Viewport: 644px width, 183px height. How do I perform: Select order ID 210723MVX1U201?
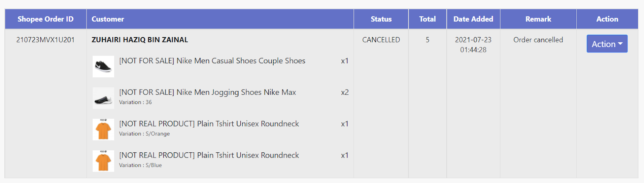(45, 40)
